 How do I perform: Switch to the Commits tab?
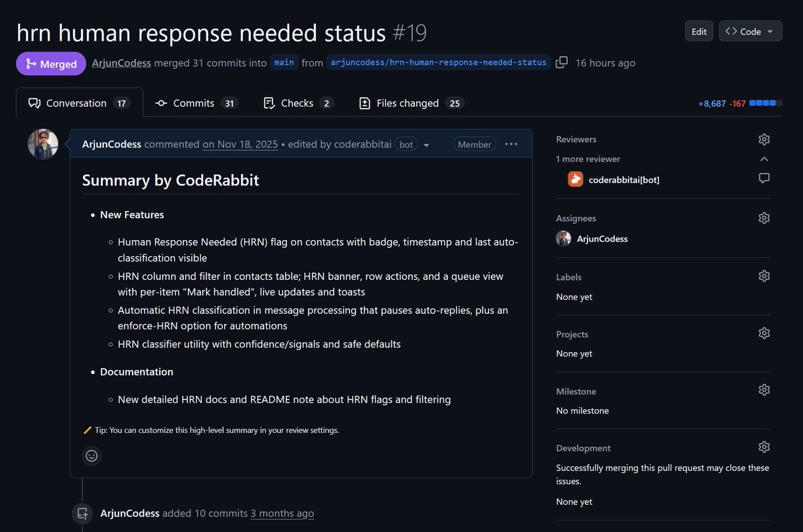pos(197,103)
